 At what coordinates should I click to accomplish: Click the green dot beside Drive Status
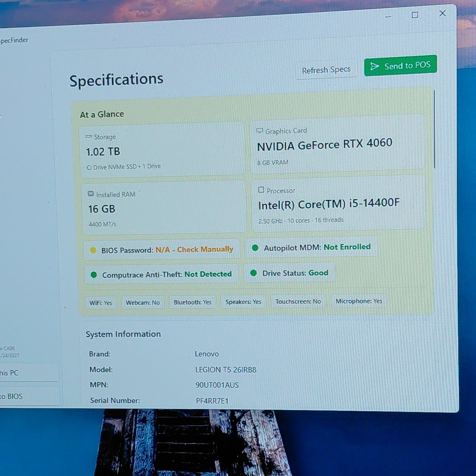(253, 273)
